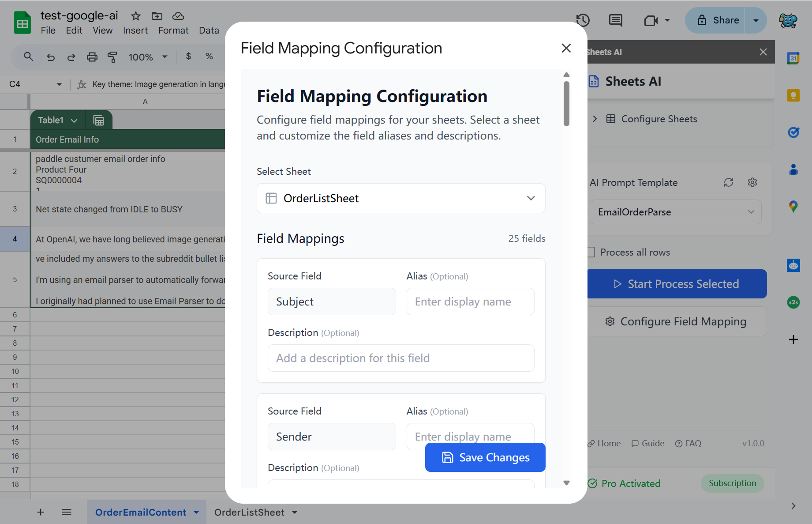Open the EmailOrderParse template dropdown
The height and width of the screenshot is (524, 812).
point(675,212)
